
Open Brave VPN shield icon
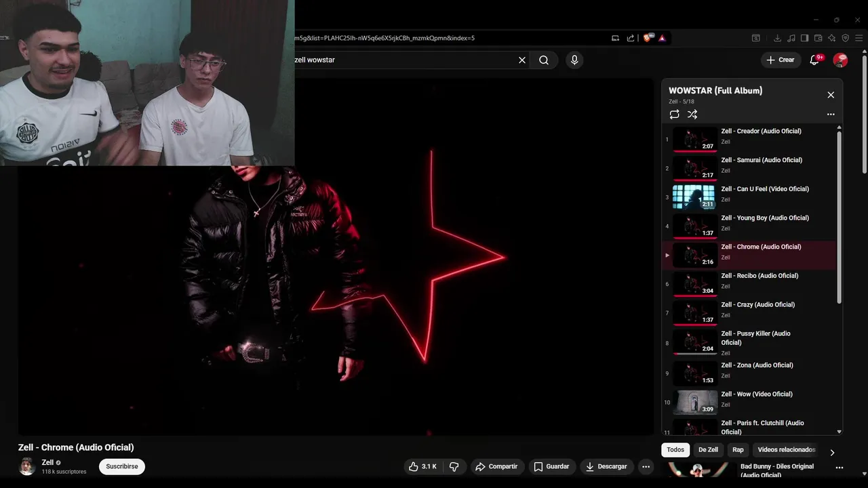click(x=845, y=38)
